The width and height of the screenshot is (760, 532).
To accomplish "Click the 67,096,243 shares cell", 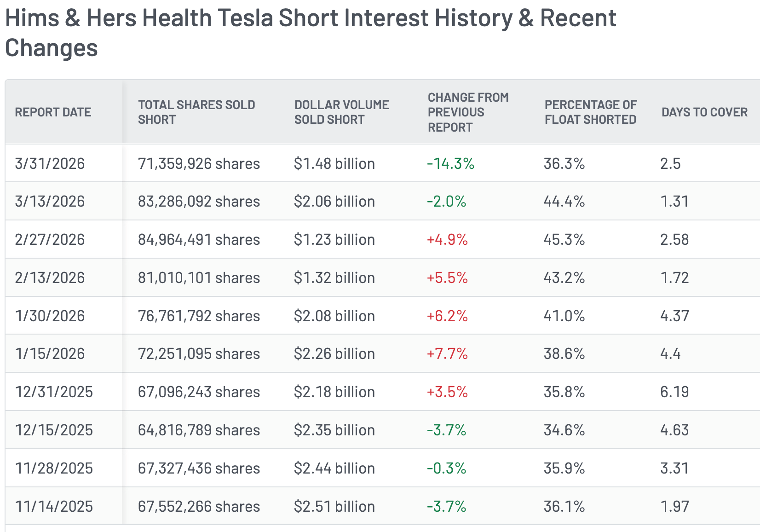I will [199, 392].
